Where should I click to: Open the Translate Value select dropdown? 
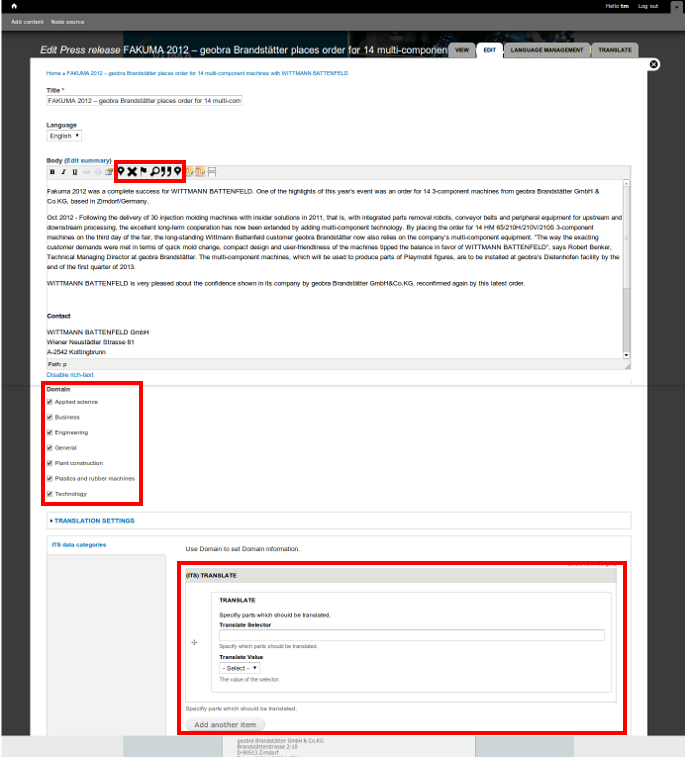[240, 667]
